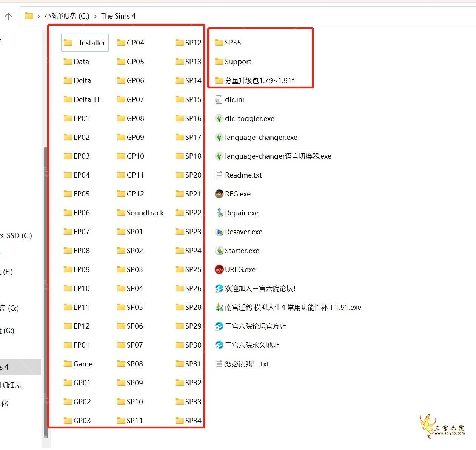Select the GP12 folder
Screen dimensions: 476x450
coord(131,194)
